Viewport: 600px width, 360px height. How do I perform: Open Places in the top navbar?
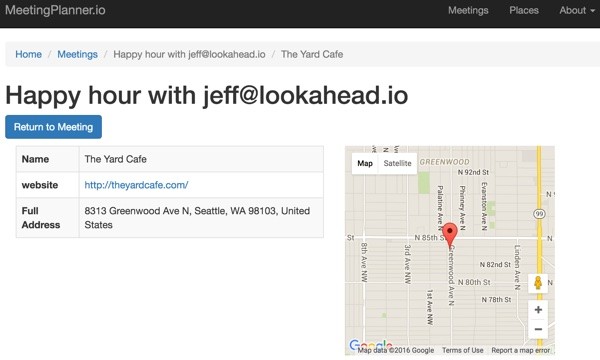tap(523, 10)
